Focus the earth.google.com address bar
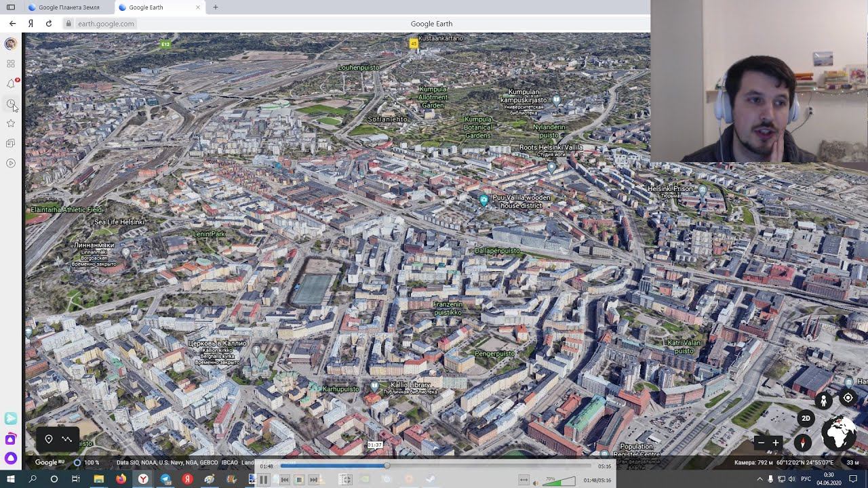 point(106,24)
